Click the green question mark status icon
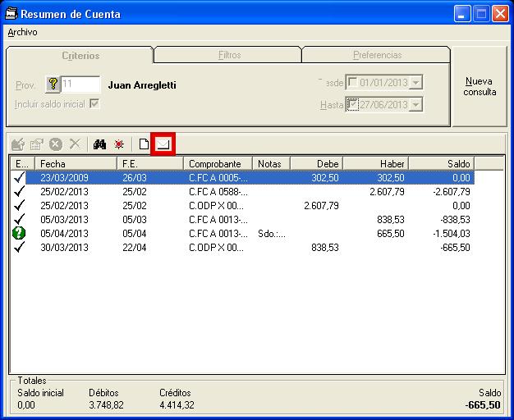This screenshot has width=514, height=420. (x=21, y=233)
